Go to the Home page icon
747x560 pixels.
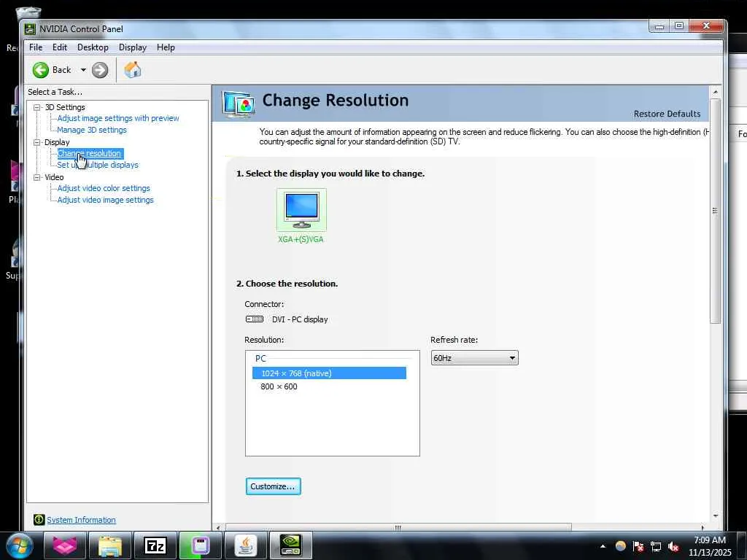[x=133, y=70]
